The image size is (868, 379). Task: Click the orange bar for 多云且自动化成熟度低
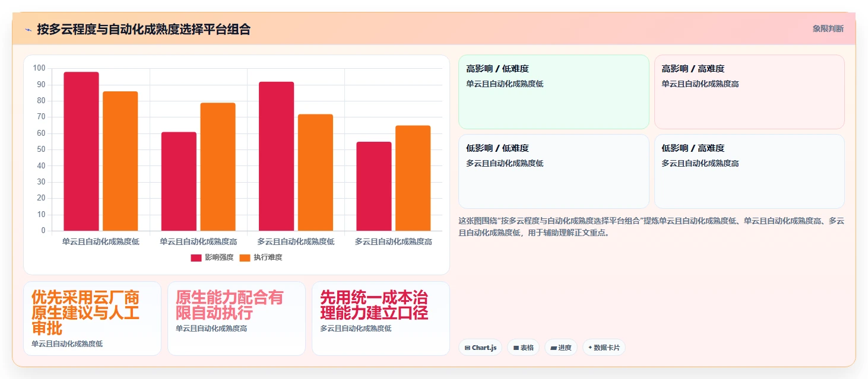coord(315,173)
